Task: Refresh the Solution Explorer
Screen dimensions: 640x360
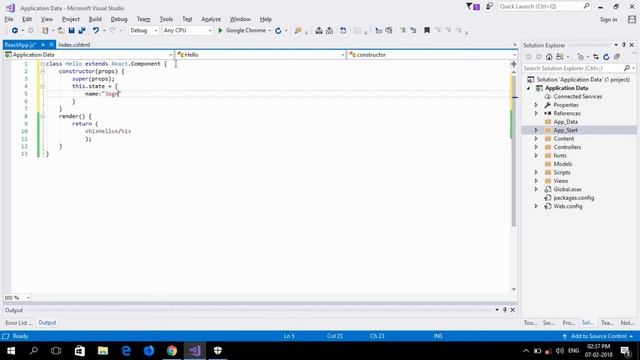Action: point(606,57)
